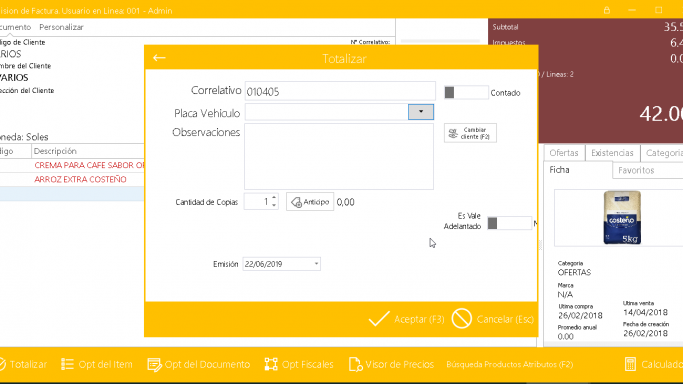The width and height of the screenshot is (683, 384).
Task: Open Opt del Item list icon
Action: pyautogui.click(x=67, y=364)
